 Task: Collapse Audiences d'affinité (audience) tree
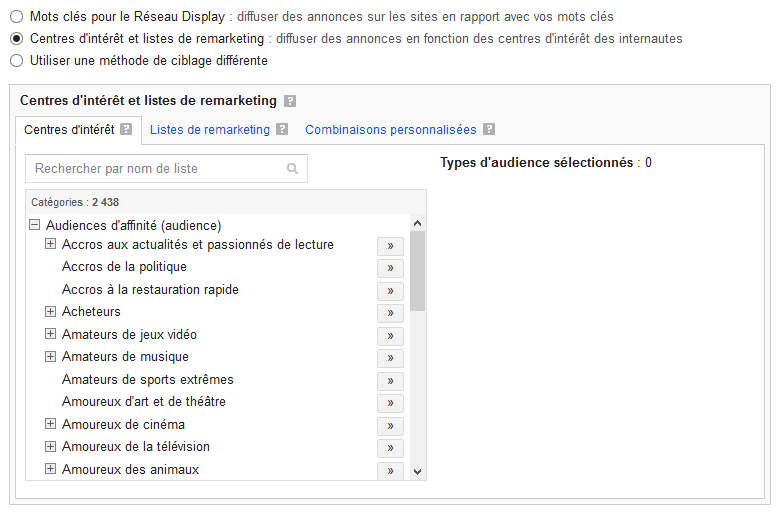tap(34, 225)
